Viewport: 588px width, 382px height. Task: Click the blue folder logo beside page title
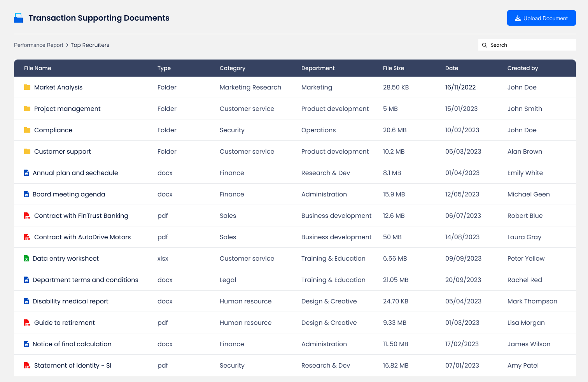coord(19,18)
